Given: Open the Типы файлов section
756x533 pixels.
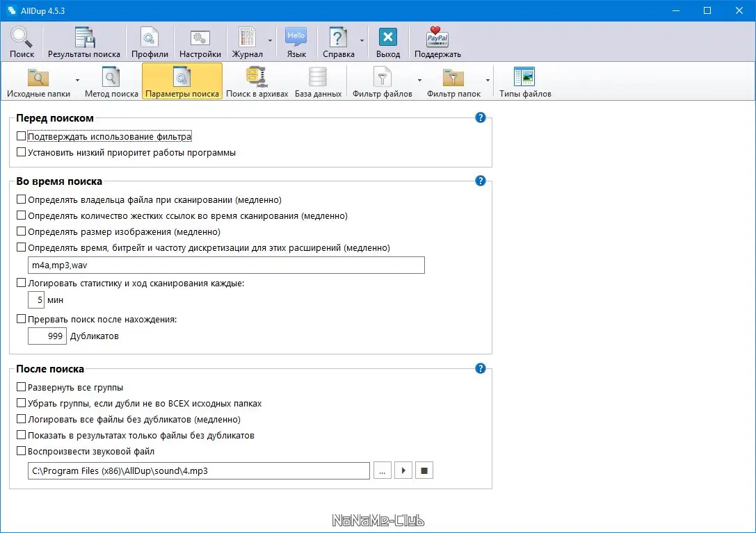Looking at the screenshot, I should 525,82.
